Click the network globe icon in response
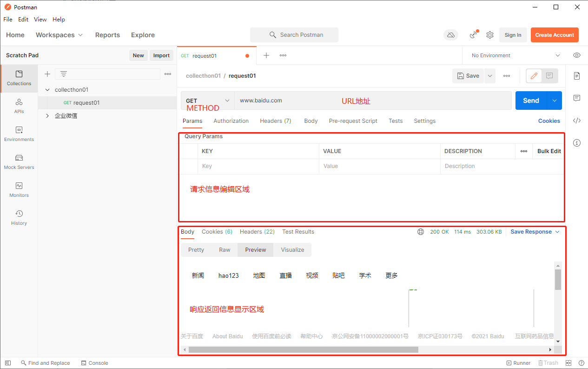Viewport: 588px width, 369px height. pos(421,232)
